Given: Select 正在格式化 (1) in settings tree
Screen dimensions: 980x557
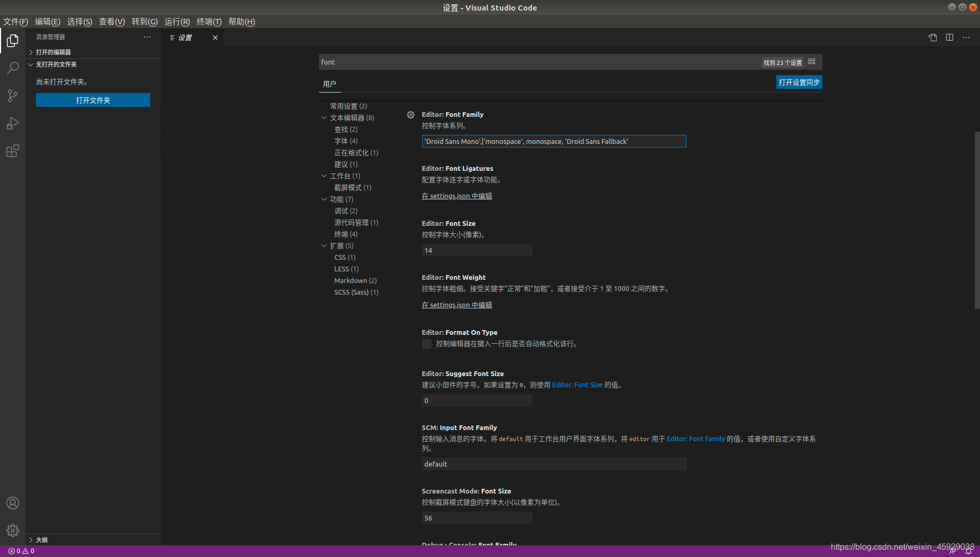Looking at the screenshot, I should (x=356, y=153).
